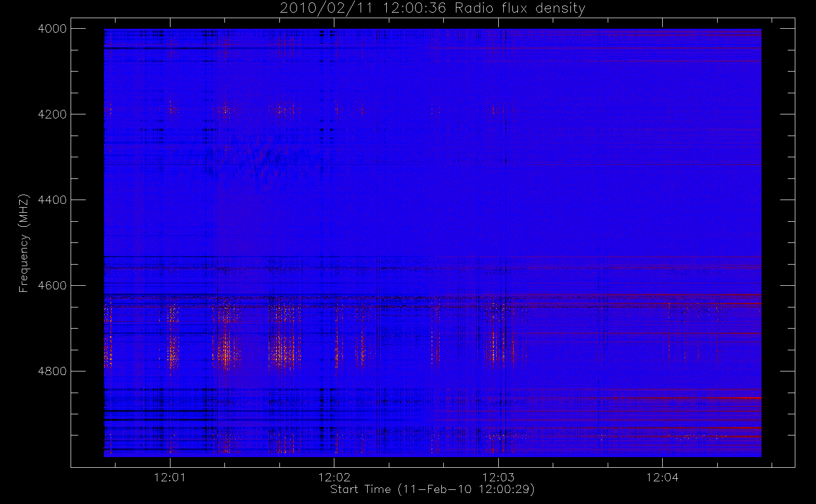Select the 4200 frequency tick label

click(x=52, y=114)
